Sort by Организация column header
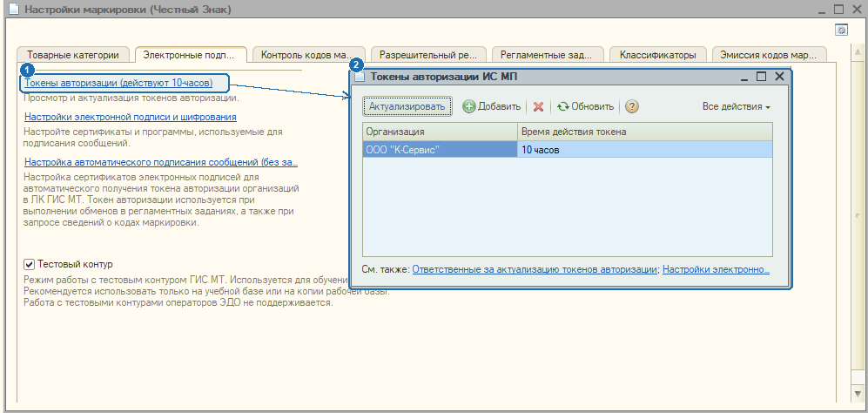Screen dimensions: 868x413 [440, 132]
